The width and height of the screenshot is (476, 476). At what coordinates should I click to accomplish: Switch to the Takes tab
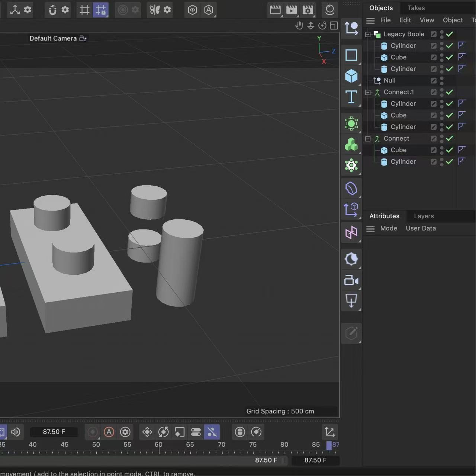pyautogui.click(x=416, y=8)
